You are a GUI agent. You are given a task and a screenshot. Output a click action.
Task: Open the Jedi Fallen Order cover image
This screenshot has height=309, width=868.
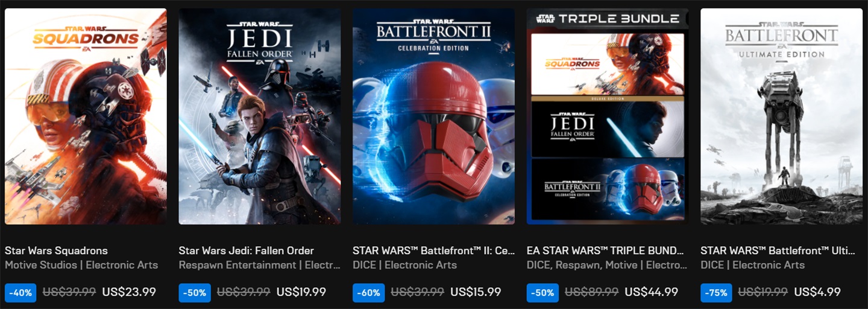pyautogui.click(x=260, y=116)
